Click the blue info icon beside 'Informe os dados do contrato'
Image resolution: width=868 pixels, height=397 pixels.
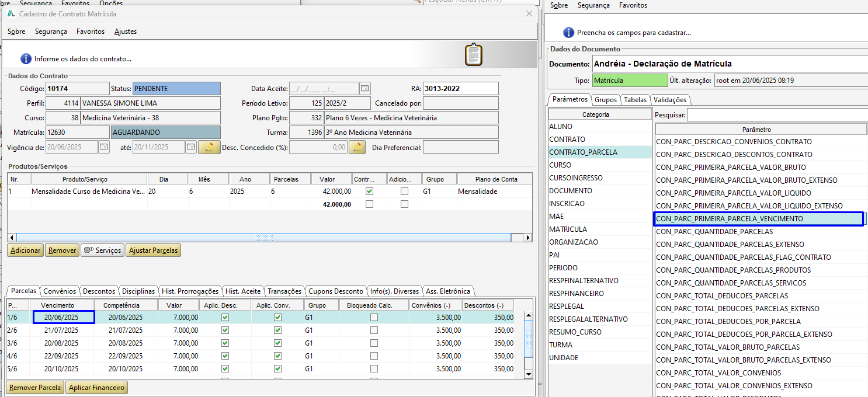click(x=26, y=58)
